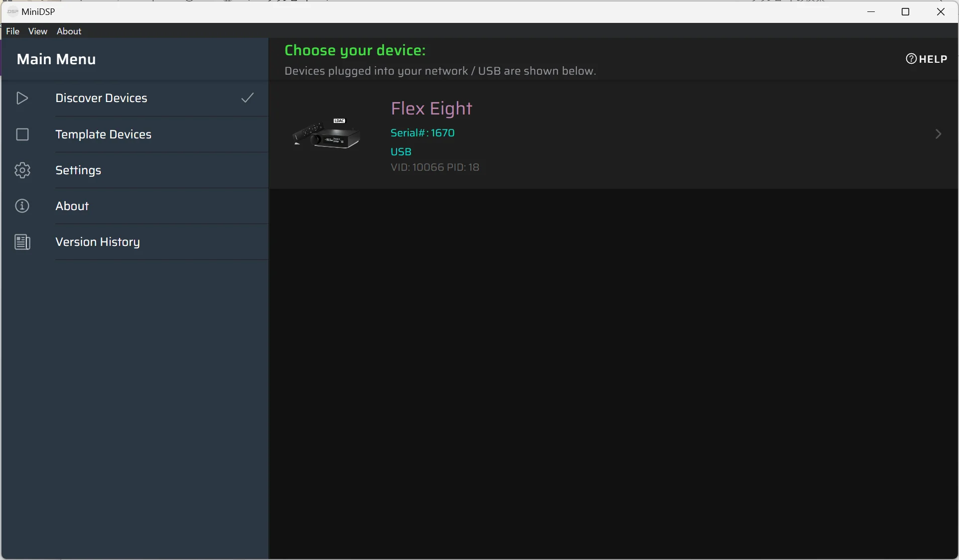The height and width of the screenshot is (560, 959).
Task: Click the checkmark next to Discover Devices
Action: pos(248,98)
